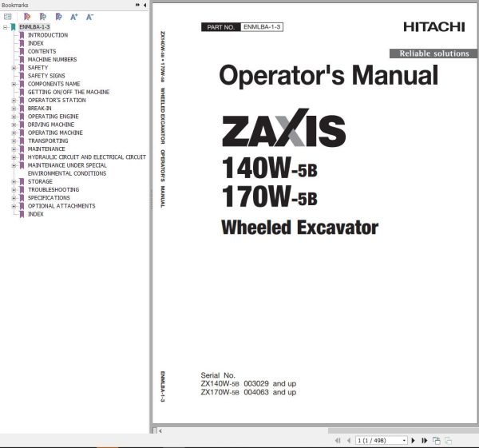Open the SAFETY bookmark
479x448 pixels.
38,68
